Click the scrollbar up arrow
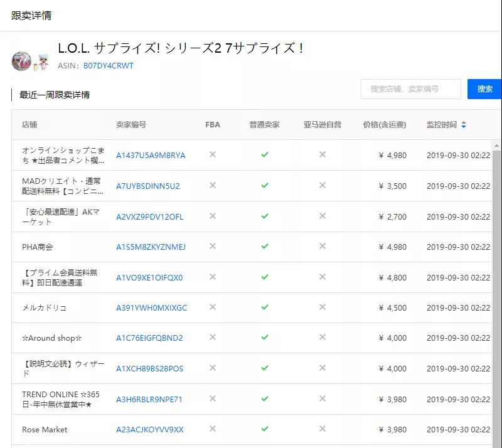502x448 pixels. [x=496, y=146]
